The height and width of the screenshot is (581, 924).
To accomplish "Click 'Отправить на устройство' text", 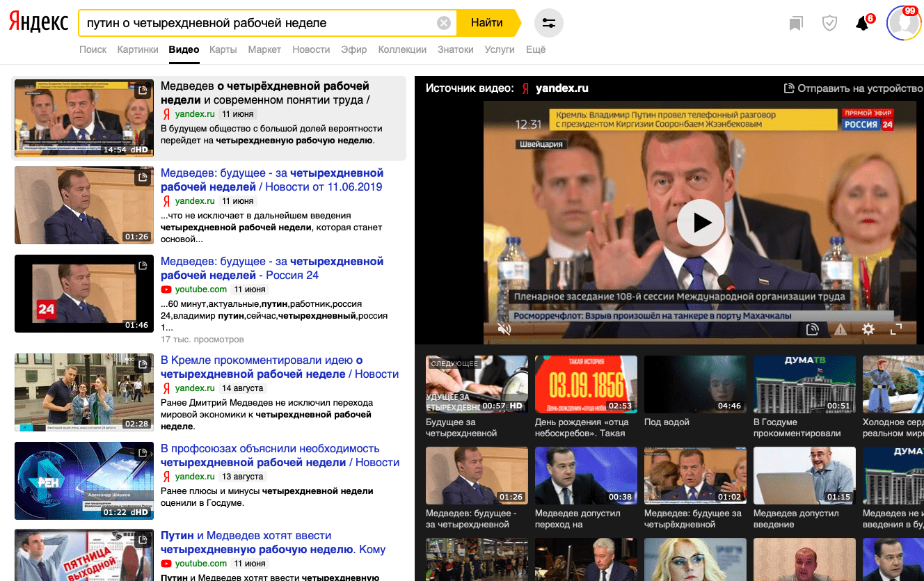I will point(861,88).
